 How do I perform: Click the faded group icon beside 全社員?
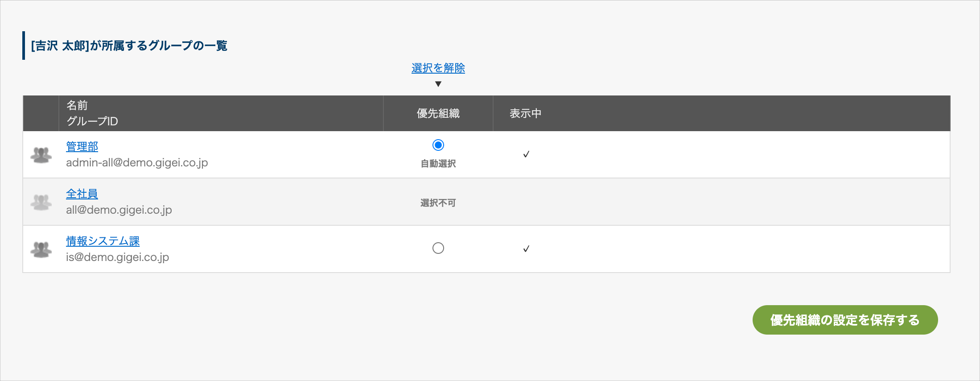41,202
